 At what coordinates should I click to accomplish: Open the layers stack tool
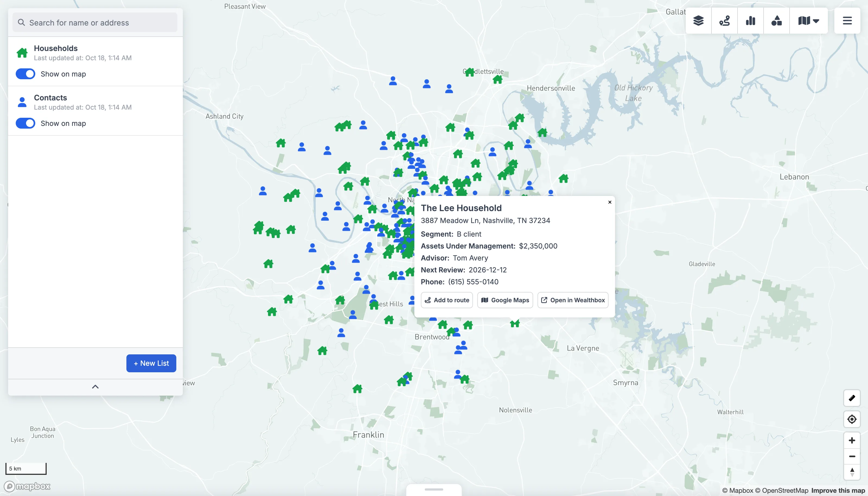[698, 21]
